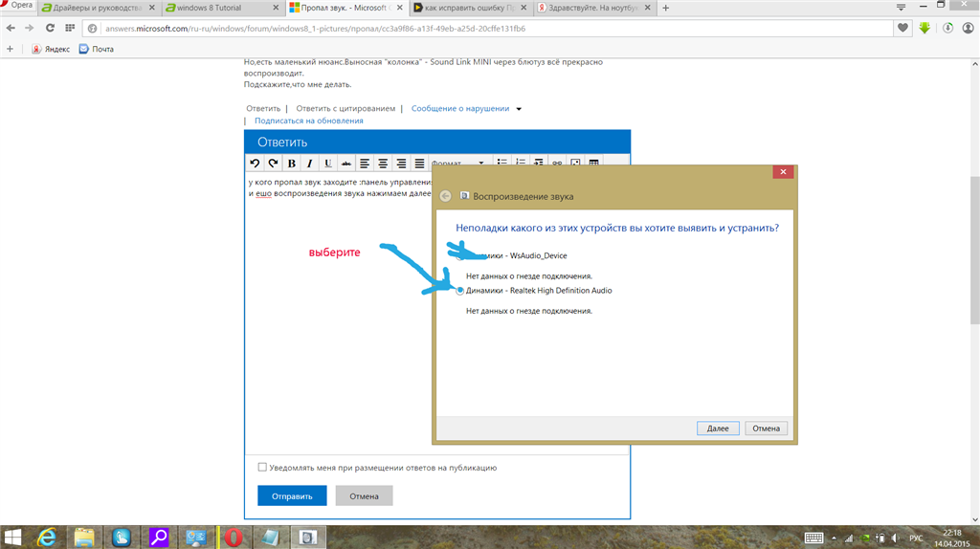Click back arrow in troubleshooter dialog
Screen dimensions: 980x549
[x=445, y=196]
